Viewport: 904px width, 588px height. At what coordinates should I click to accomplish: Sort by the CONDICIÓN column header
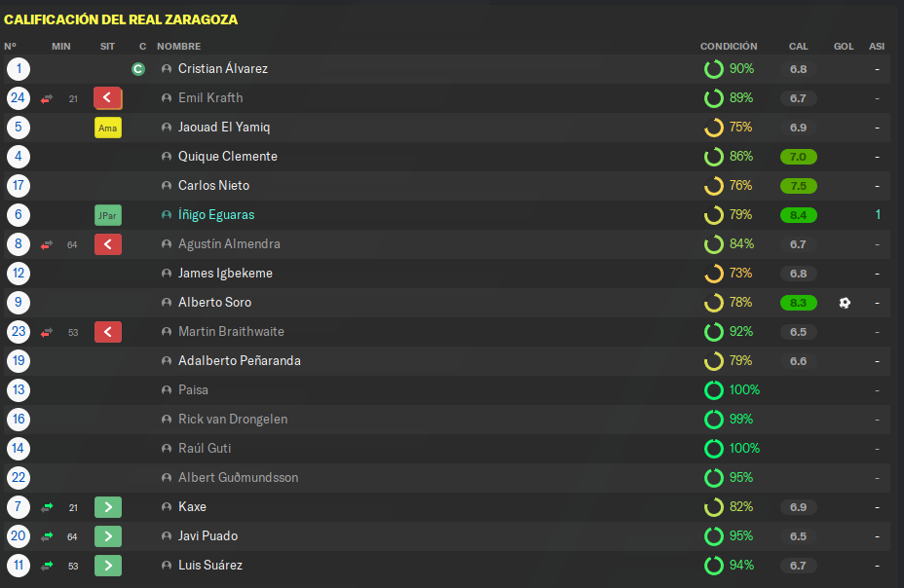coord(729,46)
